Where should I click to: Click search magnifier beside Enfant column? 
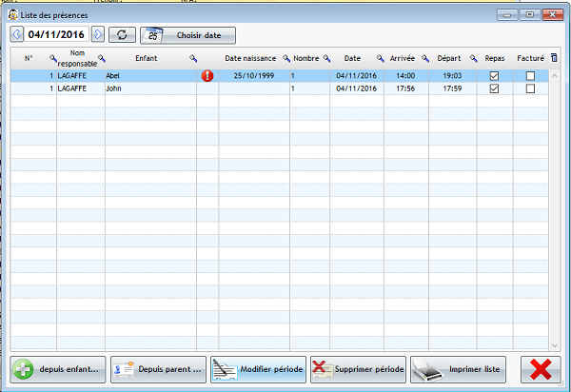[193, 59]
